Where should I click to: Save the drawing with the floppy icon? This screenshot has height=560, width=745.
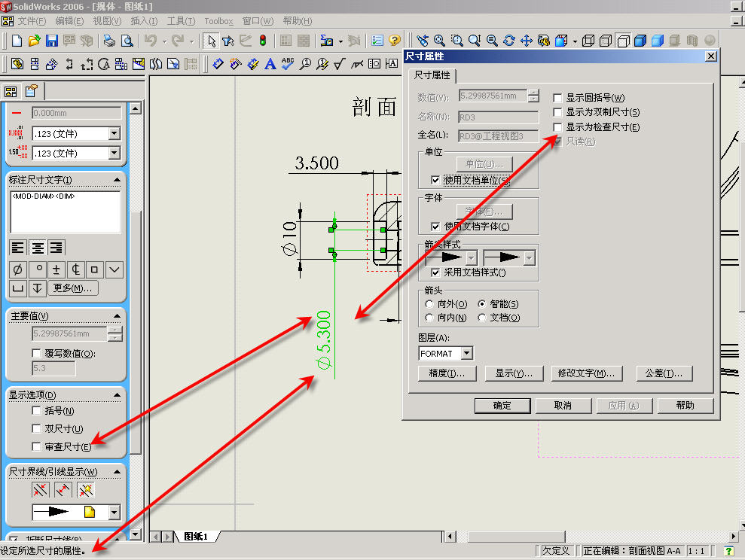[x=51, y=41]
